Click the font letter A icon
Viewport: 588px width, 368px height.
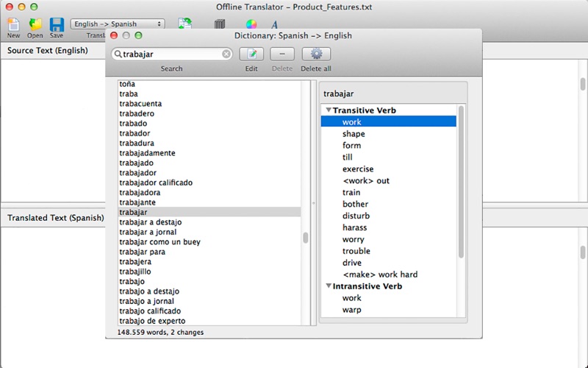(274, 25)
